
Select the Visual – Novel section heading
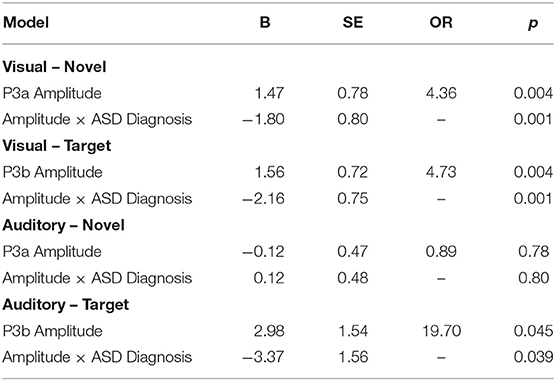54,67
